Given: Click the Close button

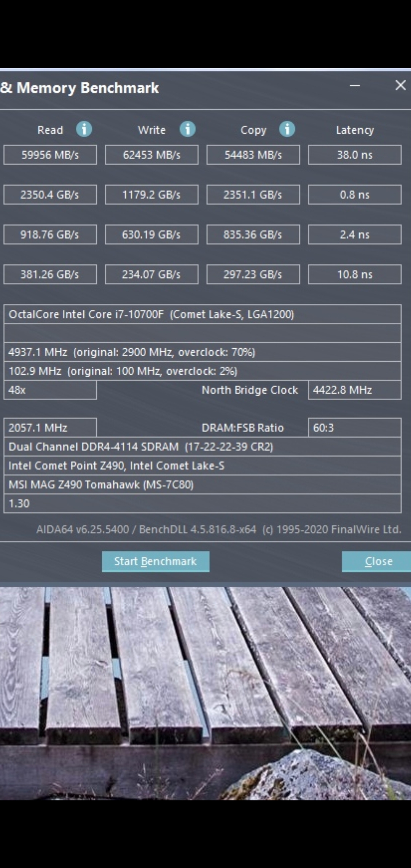Looking at the screenshot, I should pyautogui.click(x=376, y=561).
